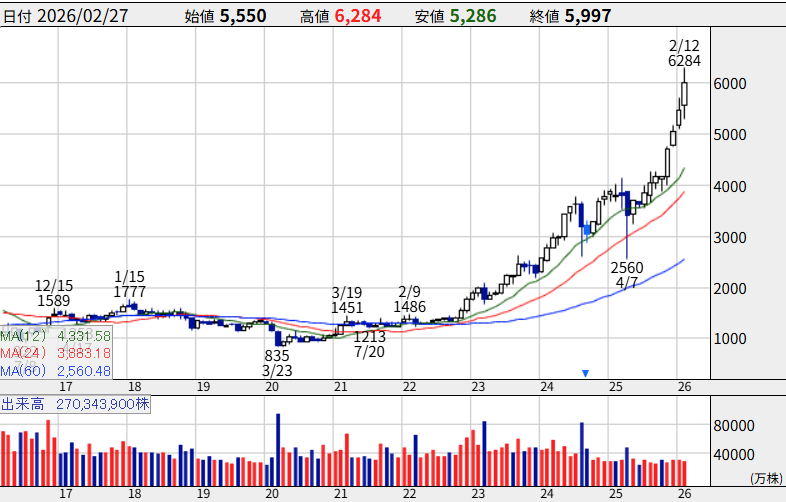Click the red high price value 6,284
786x502 pixels.
[x=357, y=16]
